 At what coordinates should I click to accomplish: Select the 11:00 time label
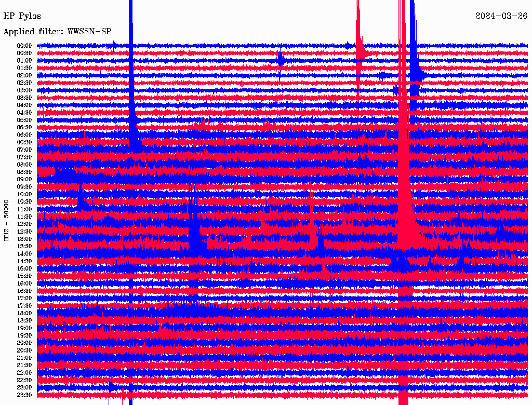[24, 209]
